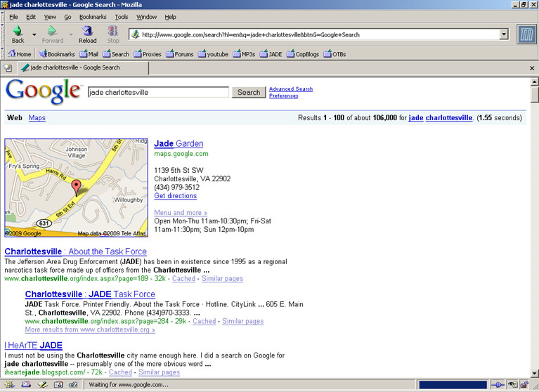Screen dimensions: 539x392
Task: Open the I HeArTE JADE result
Action: tap(33, 346)
